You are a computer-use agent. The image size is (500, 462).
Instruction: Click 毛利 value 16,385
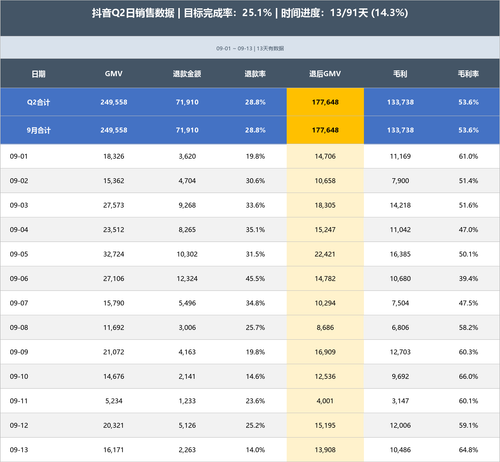coord(400,254)
